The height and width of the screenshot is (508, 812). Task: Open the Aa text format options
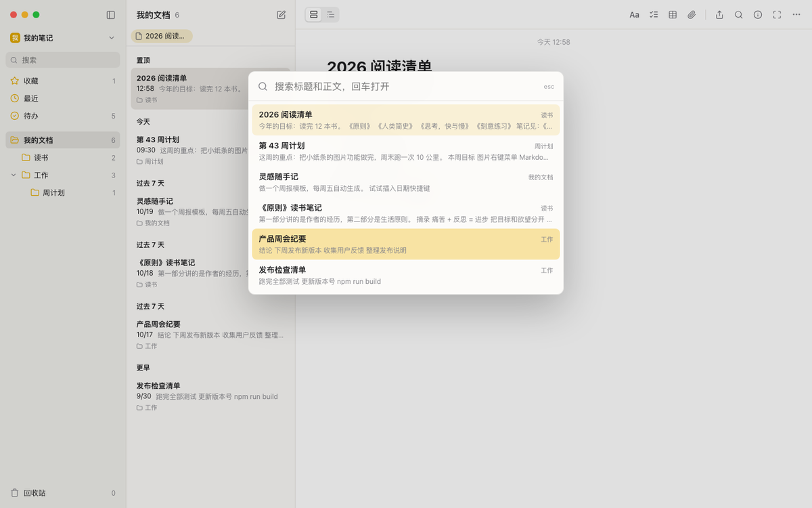point(635,15)
